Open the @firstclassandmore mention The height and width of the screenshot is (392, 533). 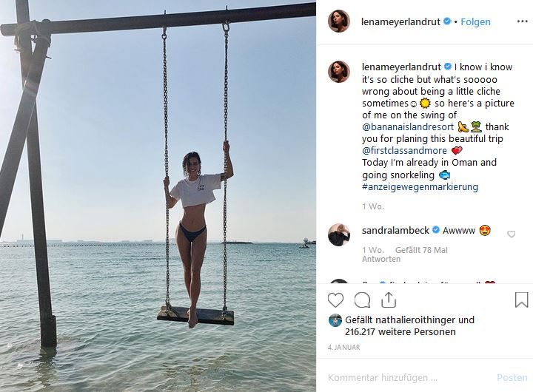coord(403,150)
